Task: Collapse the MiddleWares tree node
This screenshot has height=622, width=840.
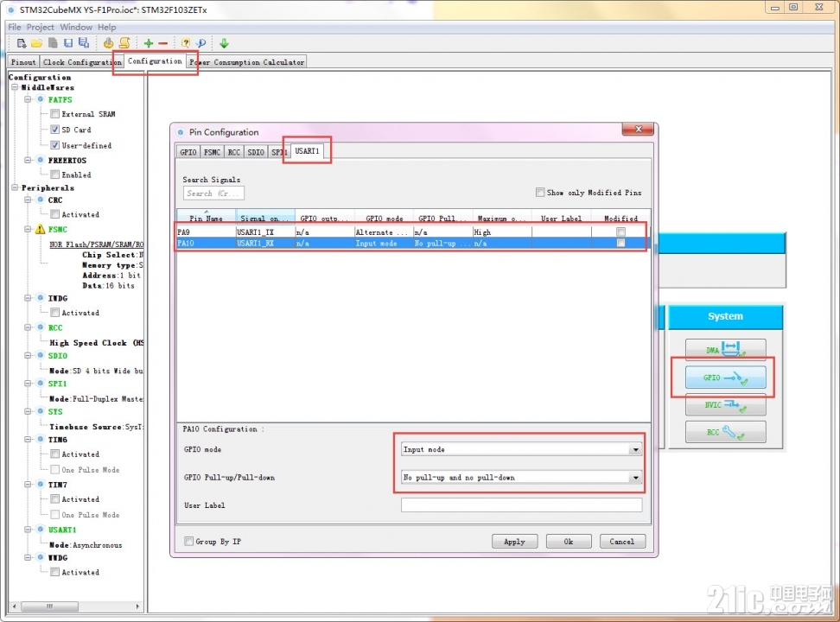Action: [x=15, y=86]
